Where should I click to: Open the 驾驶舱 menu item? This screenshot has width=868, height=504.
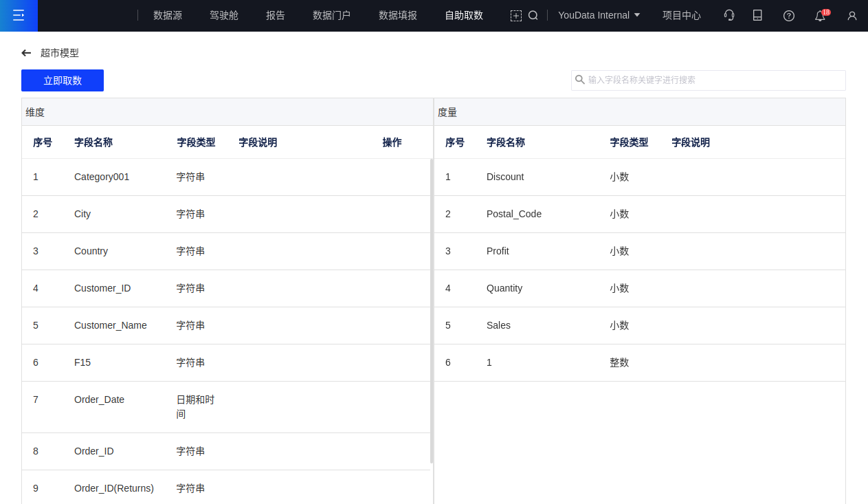tap(224, 15)
